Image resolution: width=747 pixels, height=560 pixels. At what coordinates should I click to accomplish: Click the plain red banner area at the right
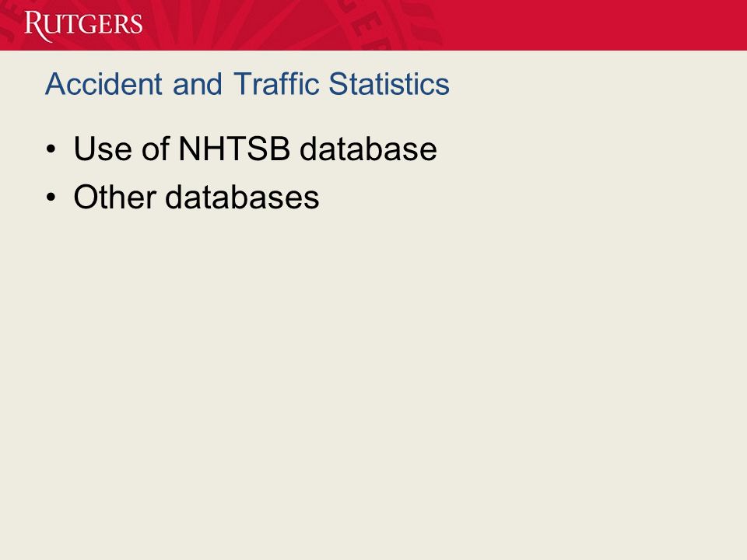595,25
